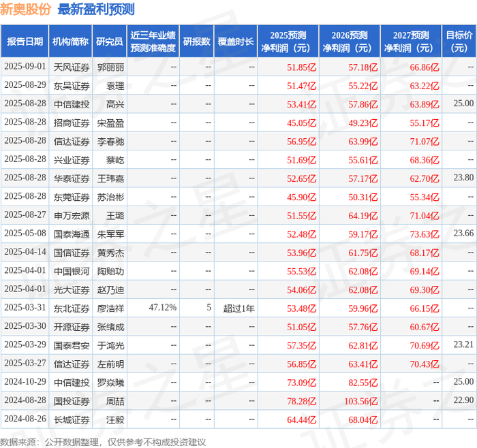
Task: Click the 53.41亿 profit value
Action: point(301,104)
